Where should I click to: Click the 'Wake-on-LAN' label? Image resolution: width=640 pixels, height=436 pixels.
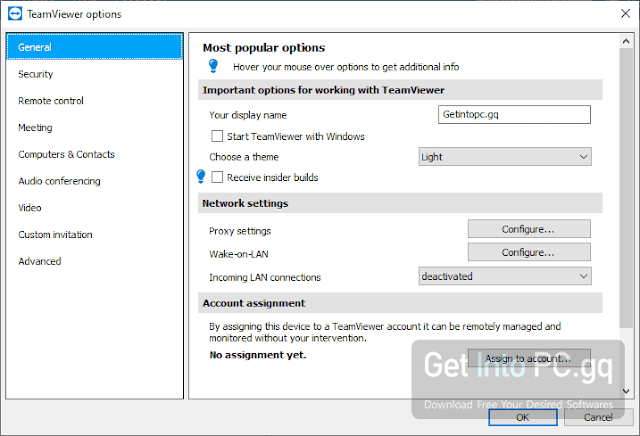click(239, 254)
